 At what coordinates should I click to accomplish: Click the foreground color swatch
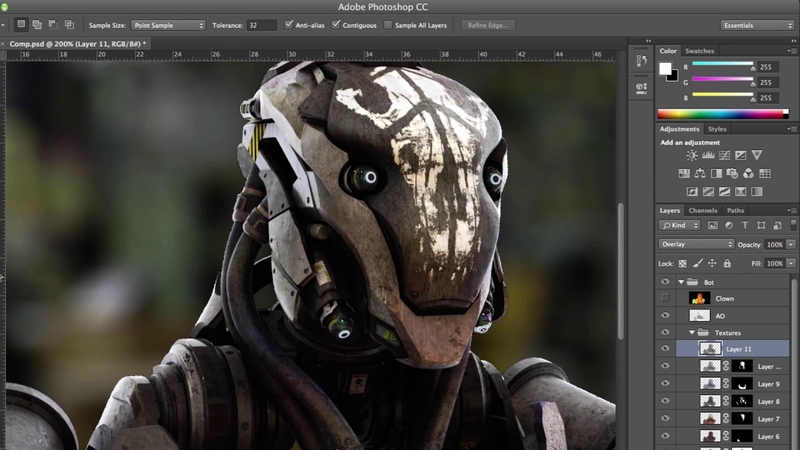pyautogui.click(x=665, y=69)
